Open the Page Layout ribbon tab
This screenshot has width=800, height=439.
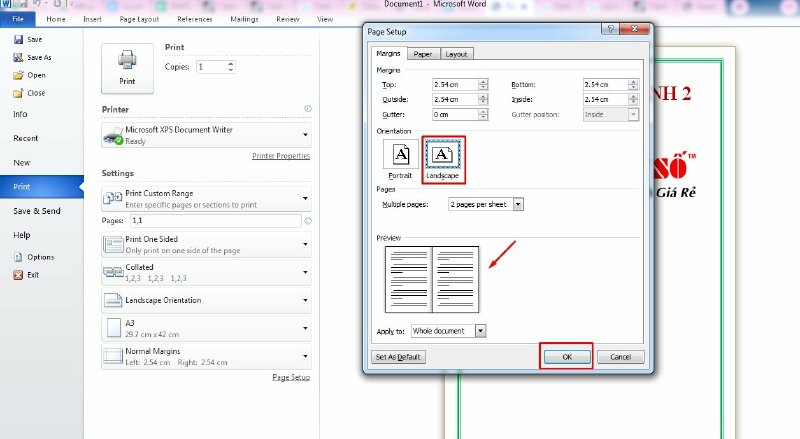pos(140,19)
